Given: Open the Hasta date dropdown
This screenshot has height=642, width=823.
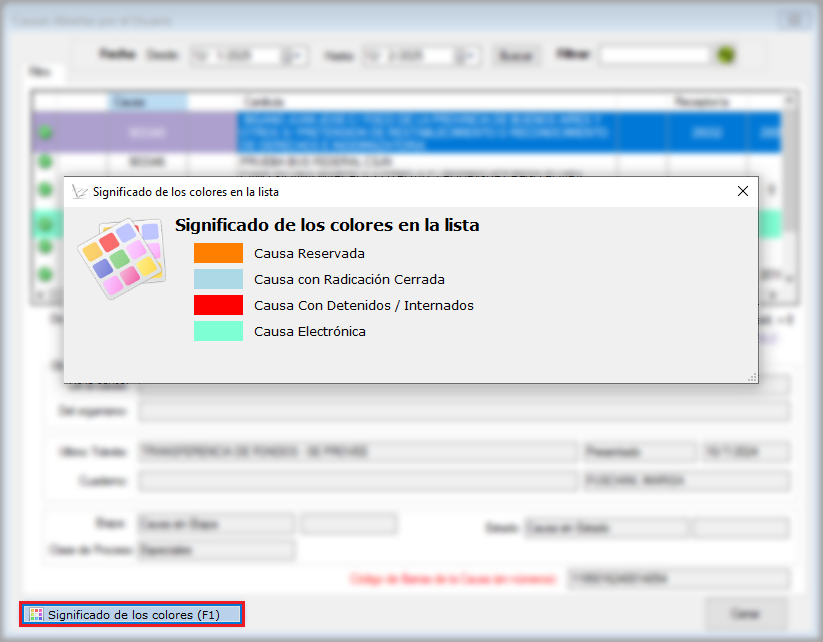Looking at the screenshot, I should [x=471, y=56].
